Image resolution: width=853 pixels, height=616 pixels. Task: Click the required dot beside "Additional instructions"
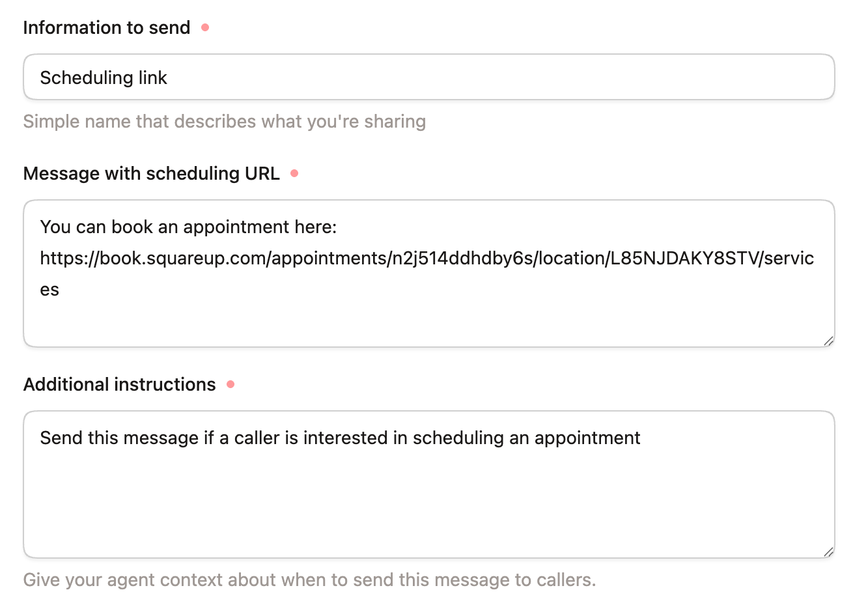tap(230, 384)
